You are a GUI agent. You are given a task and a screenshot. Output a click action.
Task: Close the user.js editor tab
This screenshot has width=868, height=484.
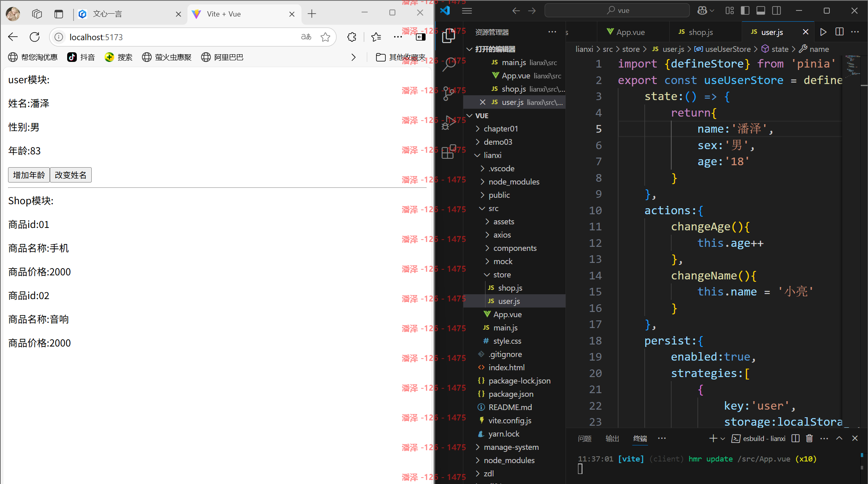point(806,32)
